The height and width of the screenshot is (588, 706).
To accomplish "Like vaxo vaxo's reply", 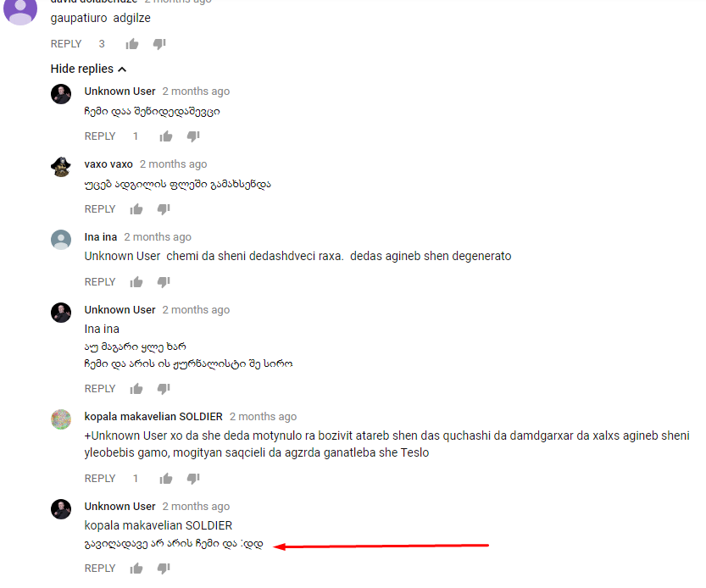I will click(x=136, y=209).
